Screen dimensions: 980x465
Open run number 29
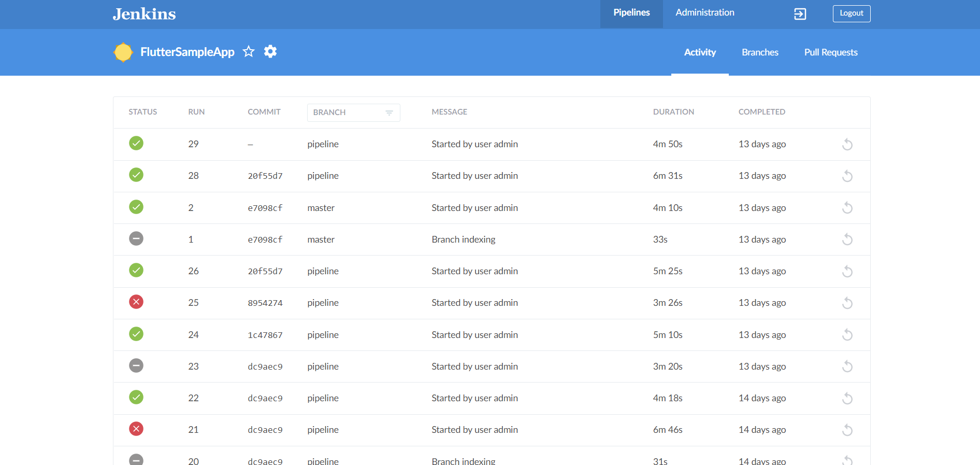[x=193, y=144]
